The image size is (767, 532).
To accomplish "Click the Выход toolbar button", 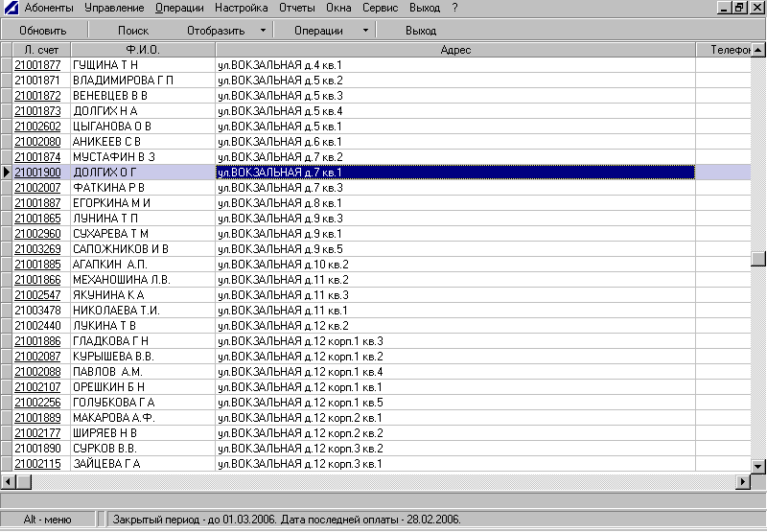I will 420,31.
